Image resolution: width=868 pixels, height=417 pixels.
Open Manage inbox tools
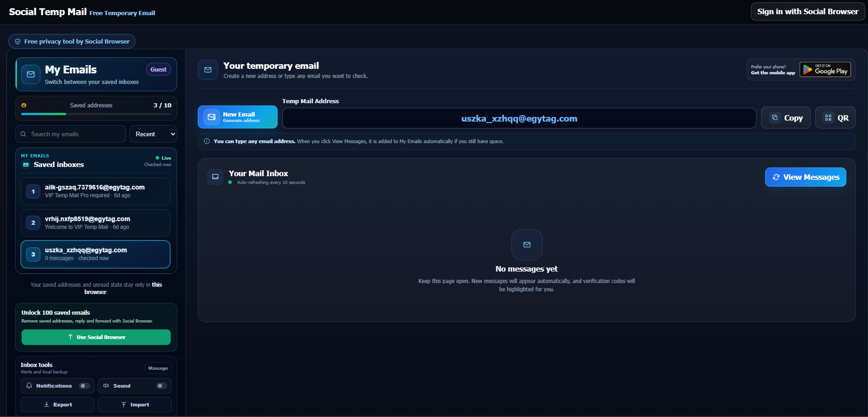coord(158,368)
